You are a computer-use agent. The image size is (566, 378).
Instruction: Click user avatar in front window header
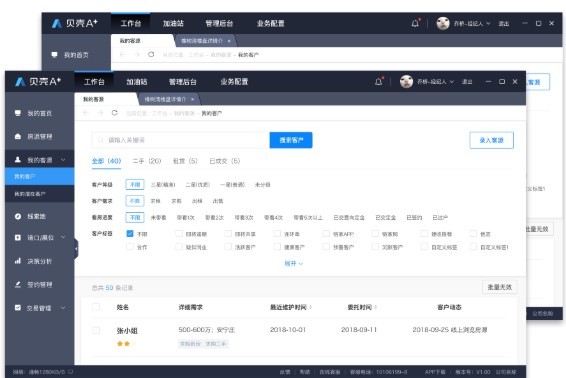(x=406, y=82)
